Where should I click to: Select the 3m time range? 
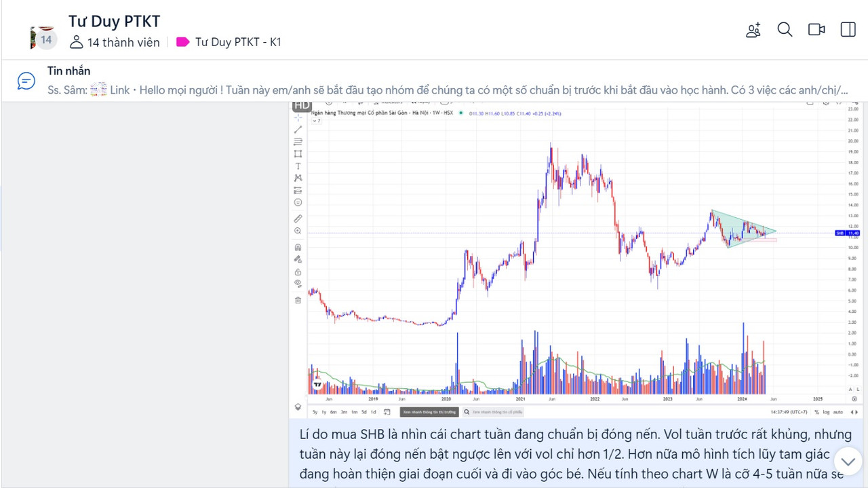pos(344,412)
